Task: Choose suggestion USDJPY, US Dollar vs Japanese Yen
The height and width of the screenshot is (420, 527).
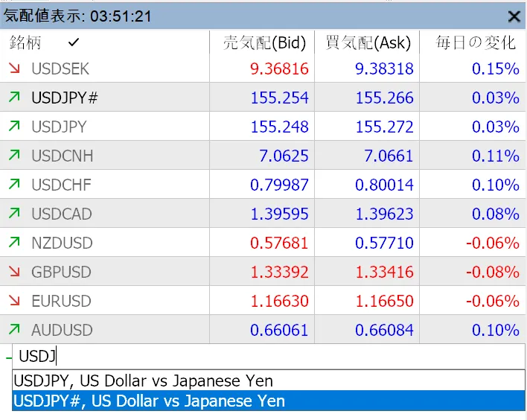Action: [x=269, y=381]
